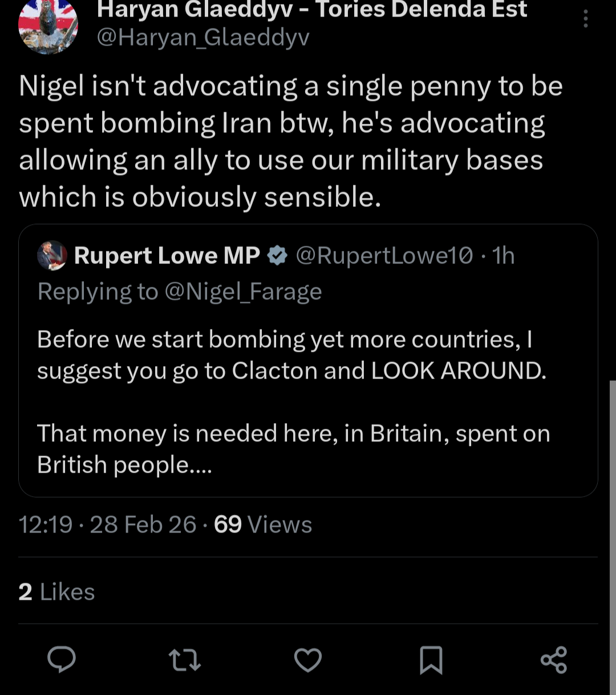Screen dimensions: 616x695
Task: Click the quoted tweet's 1h timestamp
Action: (504, 256)
